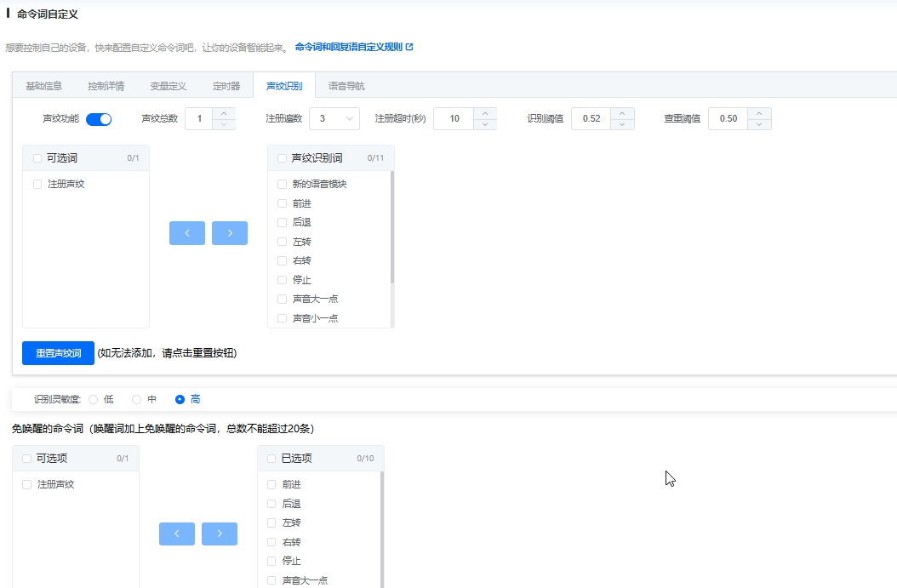
Task: Check the 注册声纹 checkbox in 可选词 list
Action: [x=37, y=184]
